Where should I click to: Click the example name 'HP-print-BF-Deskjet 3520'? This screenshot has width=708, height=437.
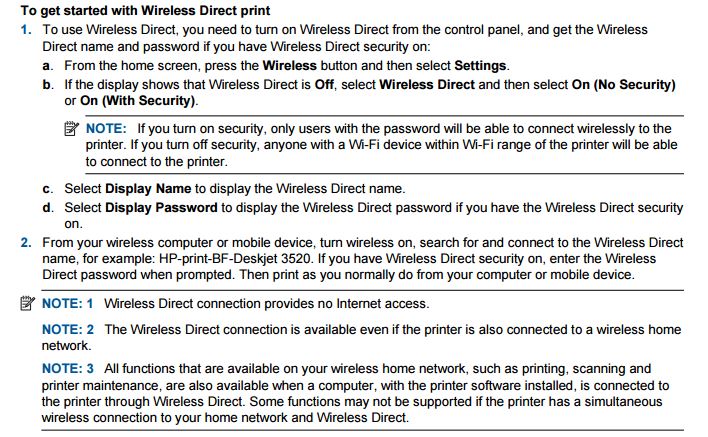pos(235,259)
